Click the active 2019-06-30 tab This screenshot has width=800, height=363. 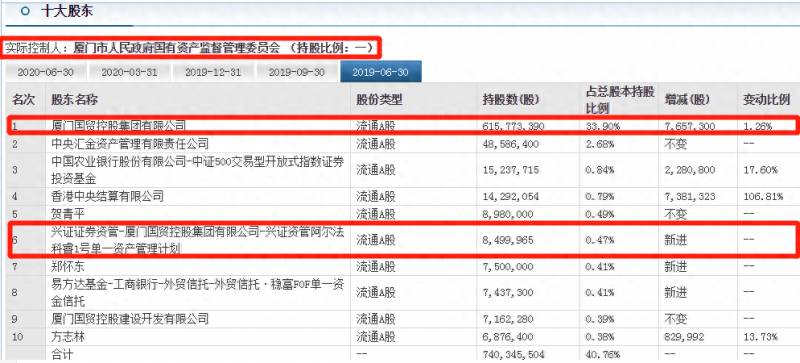381,72
